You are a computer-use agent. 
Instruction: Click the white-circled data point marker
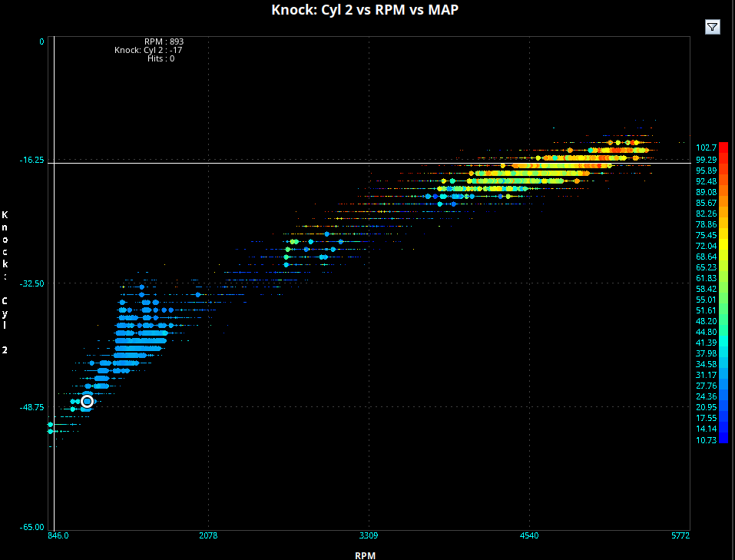coord(87,401)
